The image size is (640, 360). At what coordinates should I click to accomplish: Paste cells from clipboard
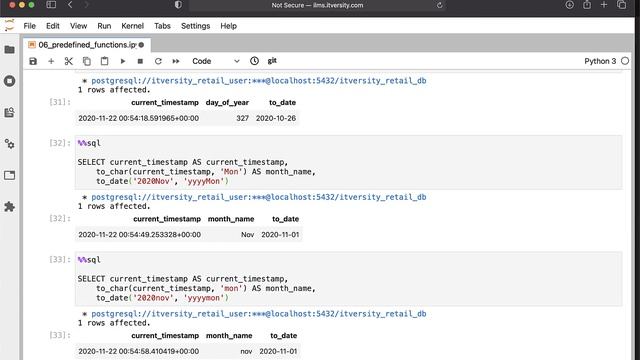click(x=104, y=61)
